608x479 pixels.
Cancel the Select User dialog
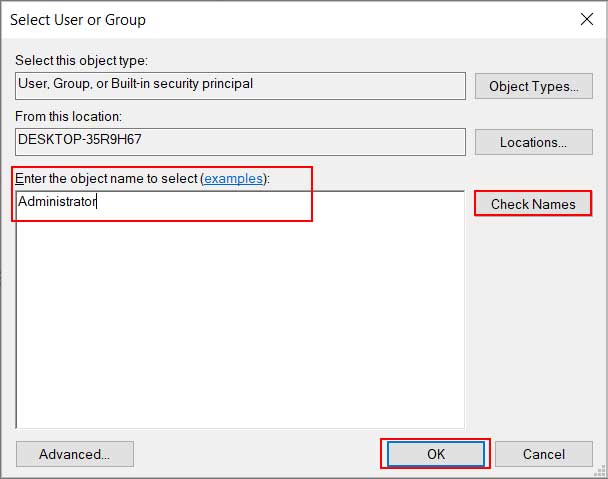(x=543, y=454)
